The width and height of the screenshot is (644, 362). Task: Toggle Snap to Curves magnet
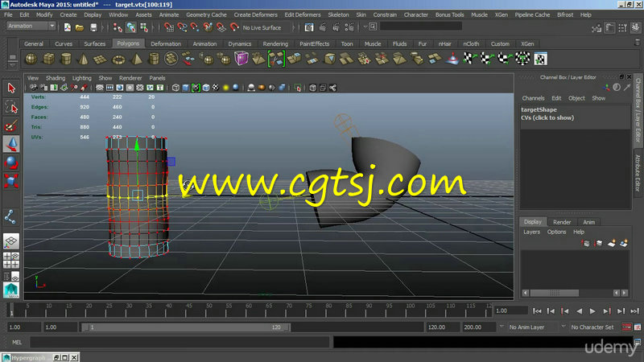coord(182,27)
